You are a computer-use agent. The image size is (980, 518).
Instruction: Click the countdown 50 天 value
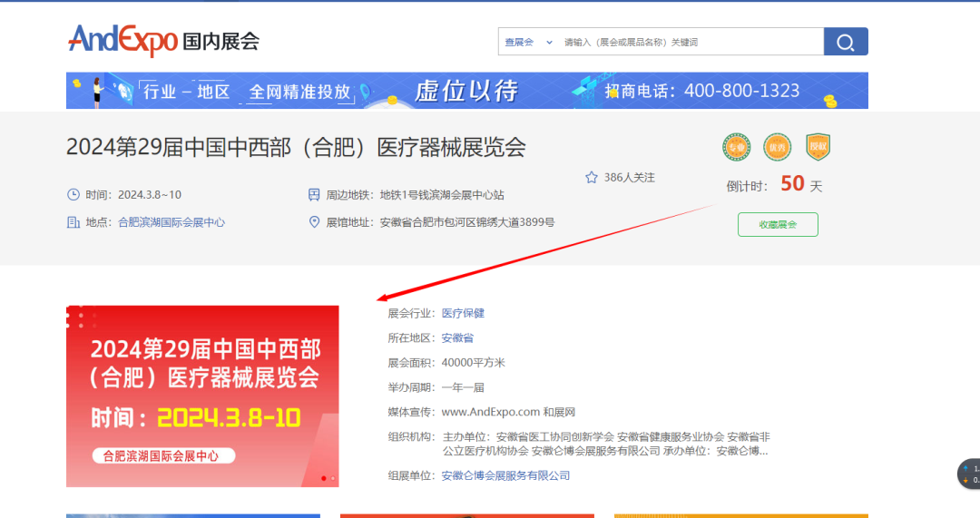click(801, 184)
